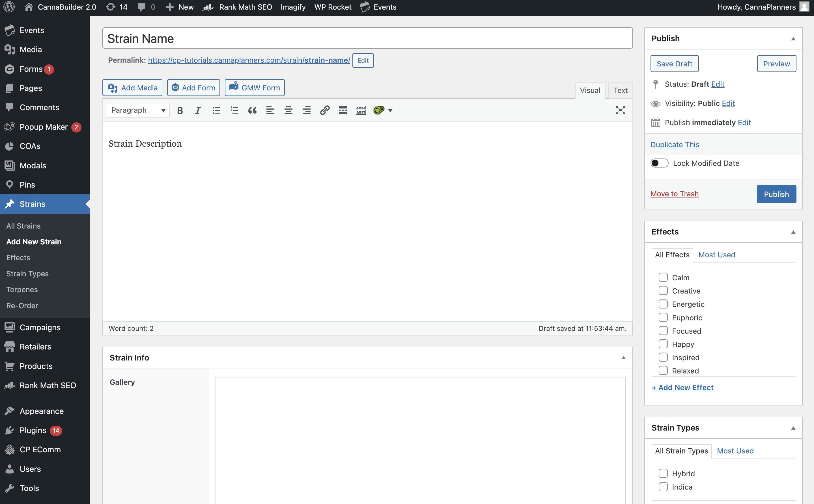
Task: Click the insert link icon
Action: coord(325,110)
